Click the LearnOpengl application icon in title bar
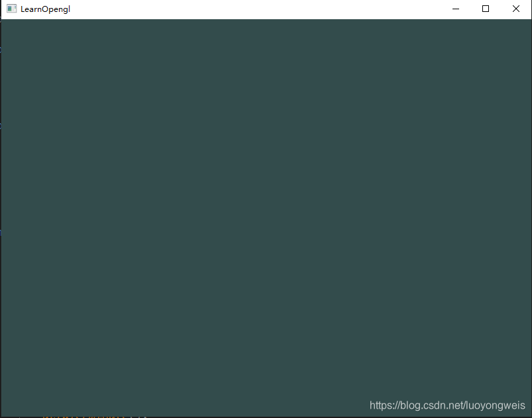The height and width of the screenshot is (418, 532). (11, 9)
